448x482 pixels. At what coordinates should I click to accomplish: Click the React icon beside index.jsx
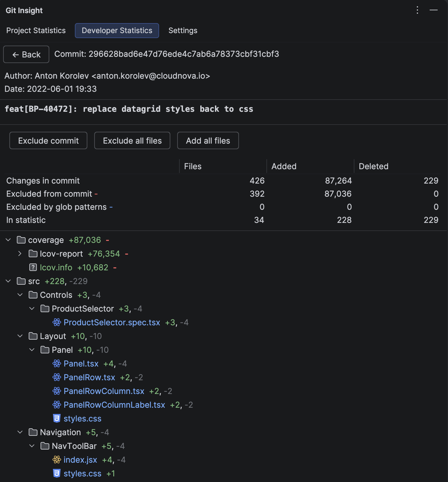click(57, 460)
